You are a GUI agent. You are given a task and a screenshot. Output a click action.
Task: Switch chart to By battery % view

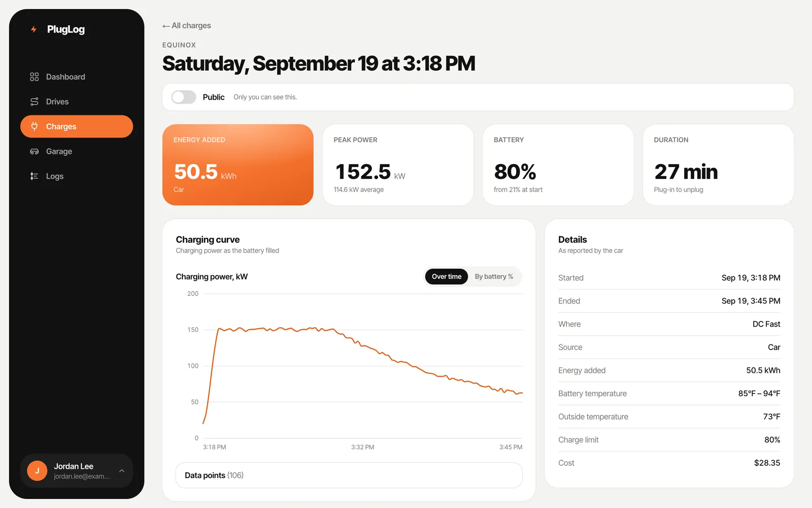coord(494,276)
